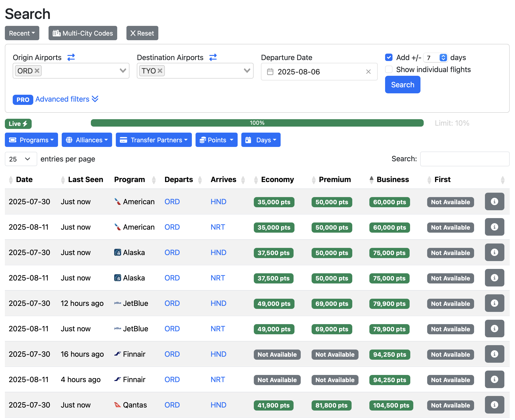This screenshot has width=515, height=420.
Task: Click the blue Search button
Action: click(403, 85)
